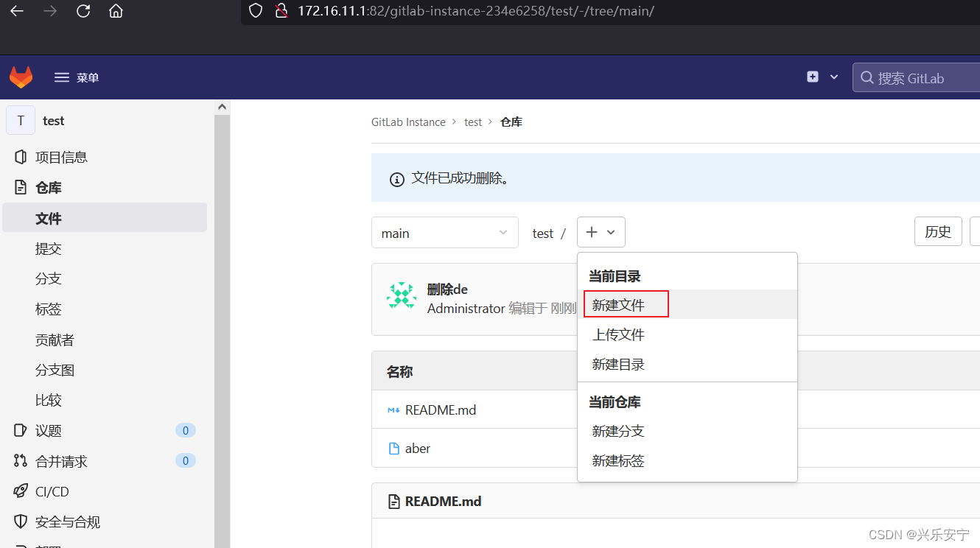Open 标签 in the sidebar
This screenshot has width=980, height=548.
click(49, 309)
